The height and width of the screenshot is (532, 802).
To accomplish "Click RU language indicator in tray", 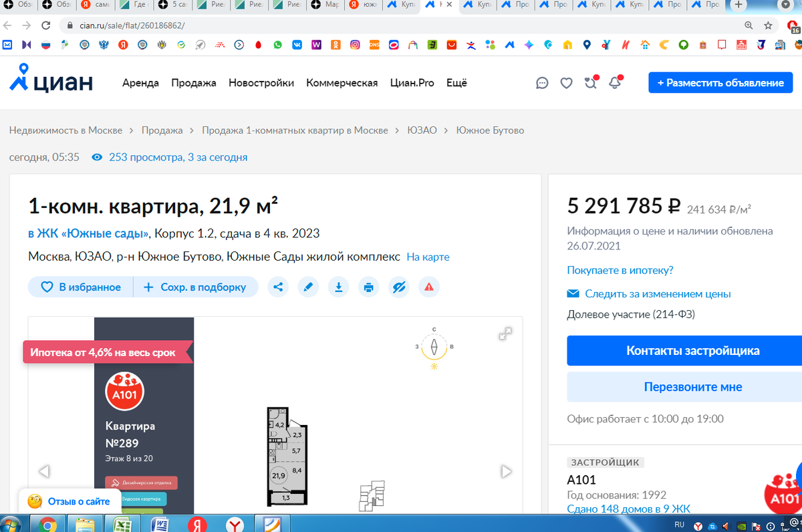I will tap(679, 524).
